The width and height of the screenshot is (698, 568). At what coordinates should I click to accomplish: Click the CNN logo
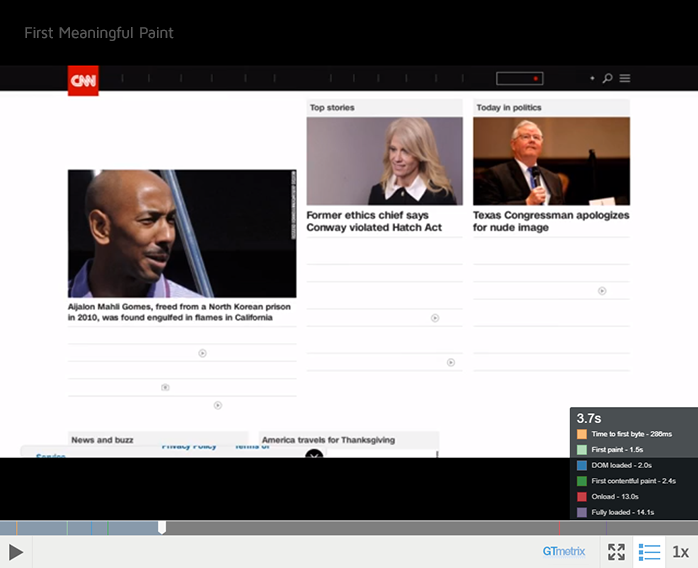83,81
